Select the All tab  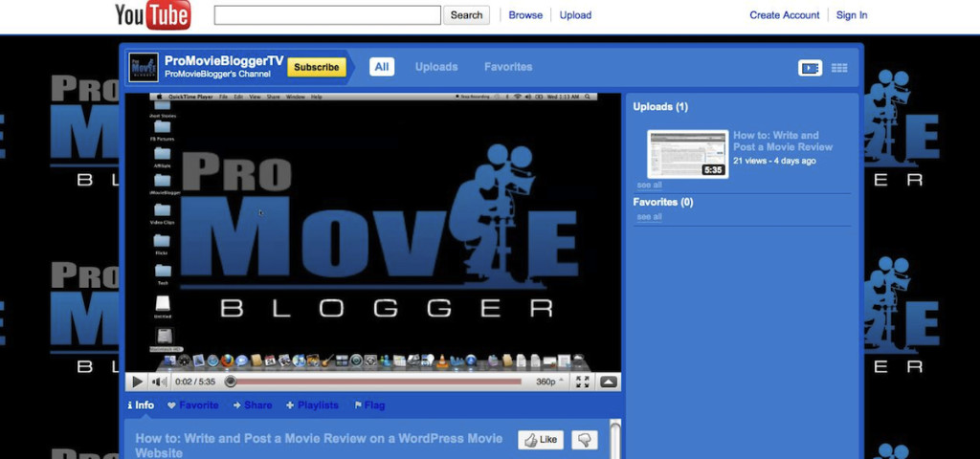pos(381,67)
